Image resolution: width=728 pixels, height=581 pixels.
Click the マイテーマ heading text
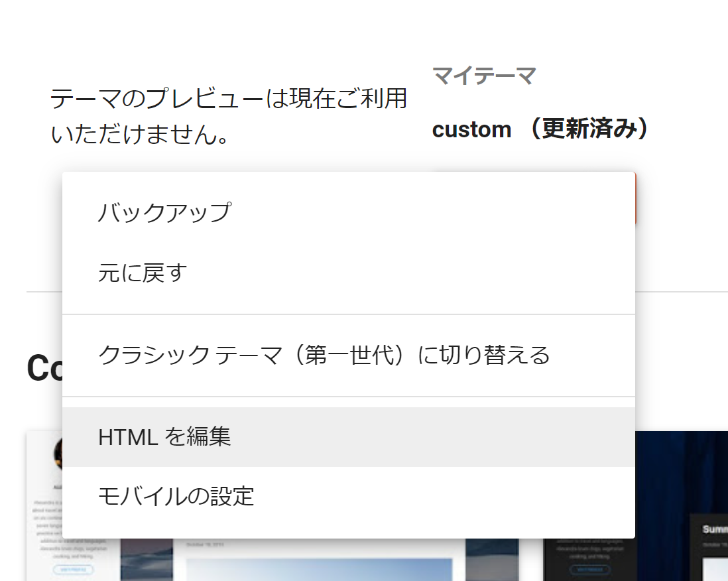484,76
